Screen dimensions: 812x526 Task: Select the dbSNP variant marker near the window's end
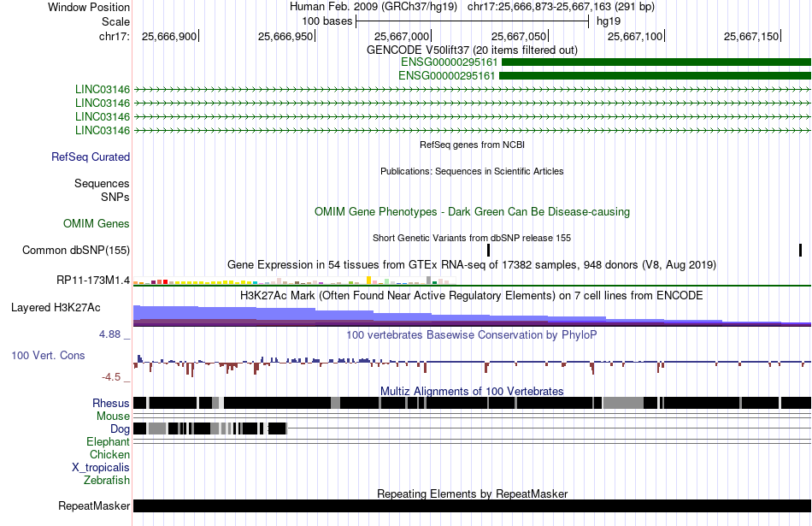click(x=800, y=251)
